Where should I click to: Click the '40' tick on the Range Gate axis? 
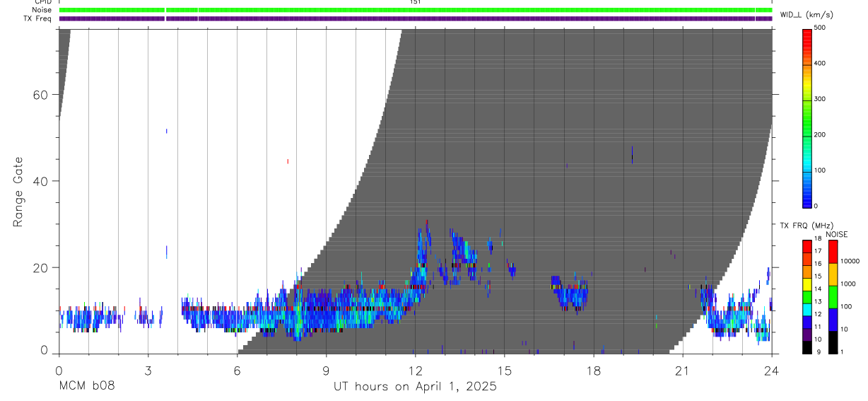point(42,181)
